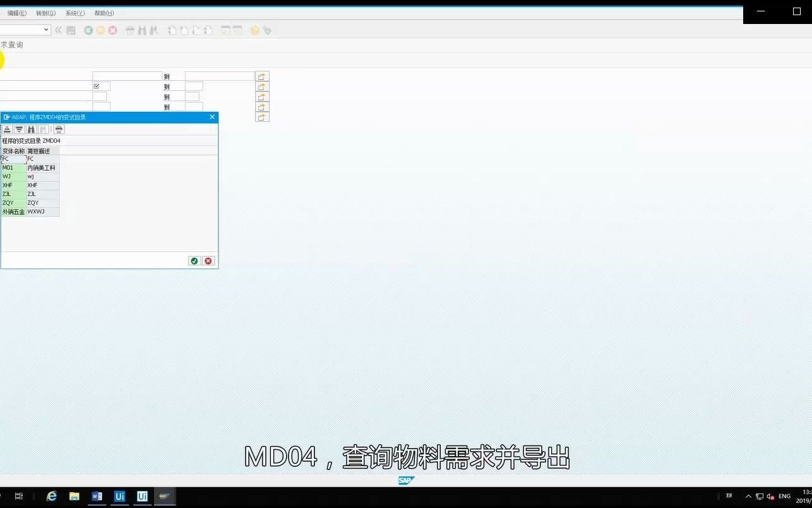Screen dimensions: 812x508
Task: Select variant 外销五金
Action: (x=13, y=212)
